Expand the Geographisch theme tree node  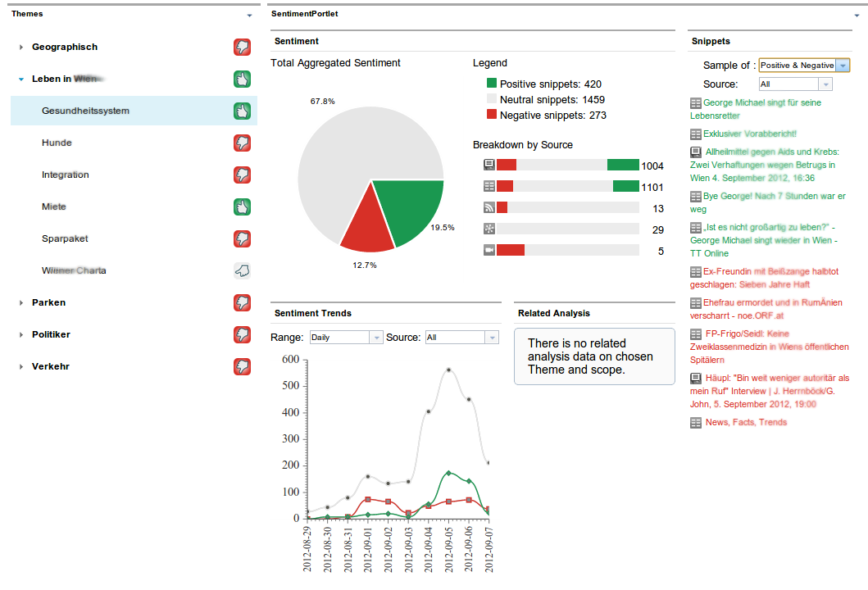tap(21, 48)
